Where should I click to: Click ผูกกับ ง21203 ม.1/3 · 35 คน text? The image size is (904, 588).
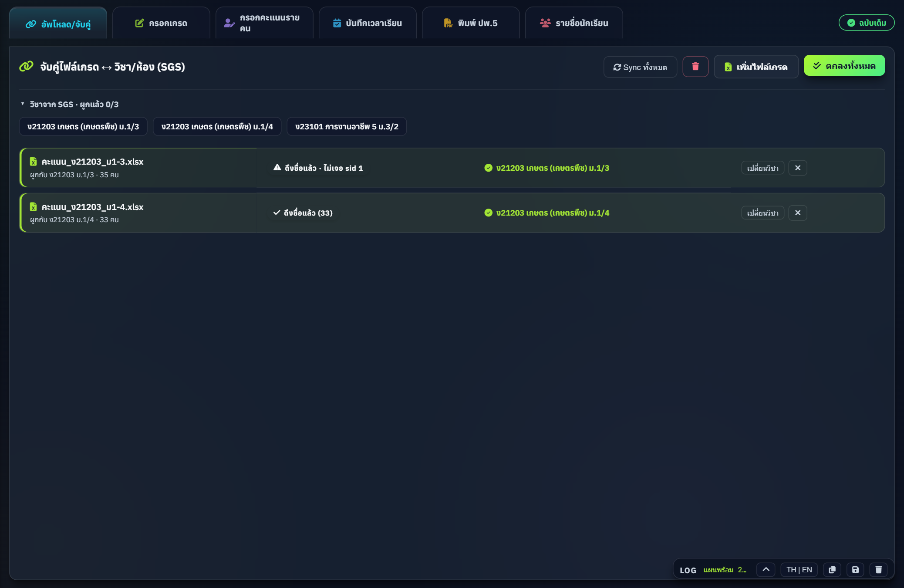point(74,175)
